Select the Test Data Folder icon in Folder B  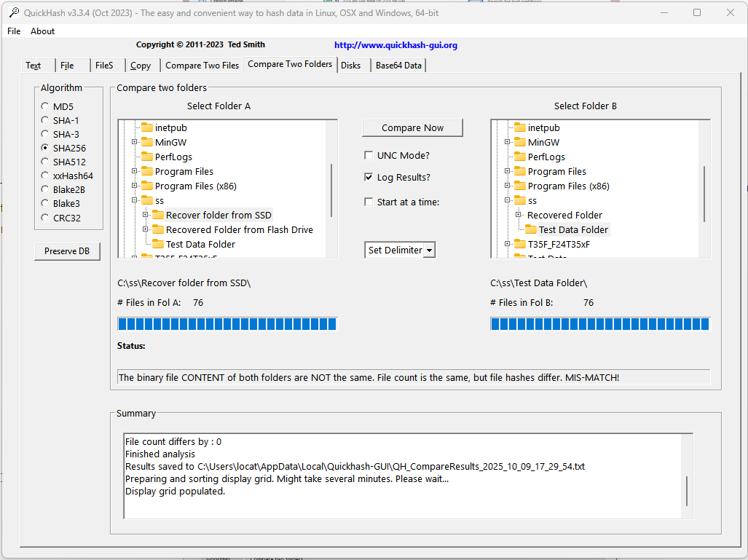click(x=531, y=229)
